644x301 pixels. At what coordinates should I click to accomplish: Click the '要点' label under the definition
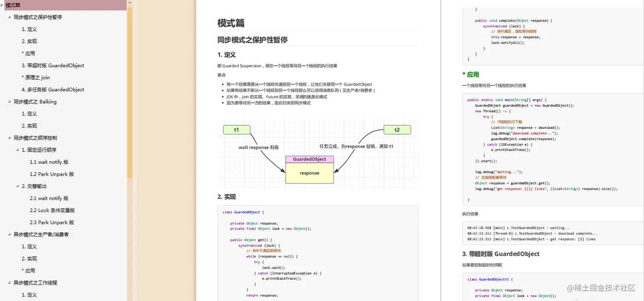click(221, 75)
